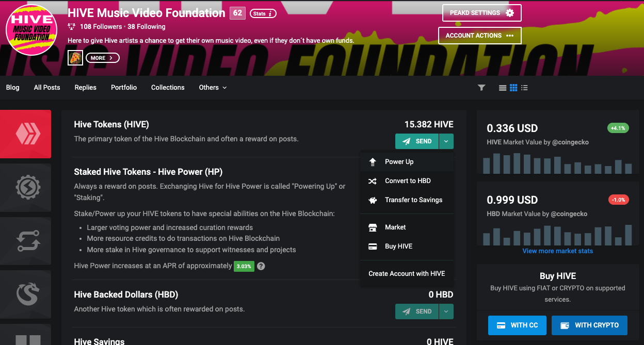The width and height of the screenshot is (644, 345).
Task: Click the green +4.1% change badge
Action: (618, 128)
